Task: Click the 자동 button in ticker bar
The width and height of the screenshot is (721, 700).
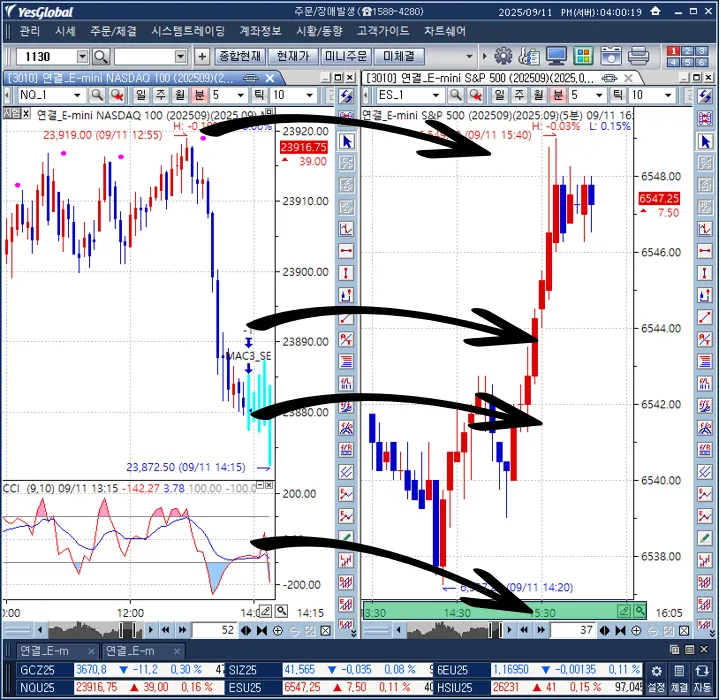Action: (x=702, y=678)
